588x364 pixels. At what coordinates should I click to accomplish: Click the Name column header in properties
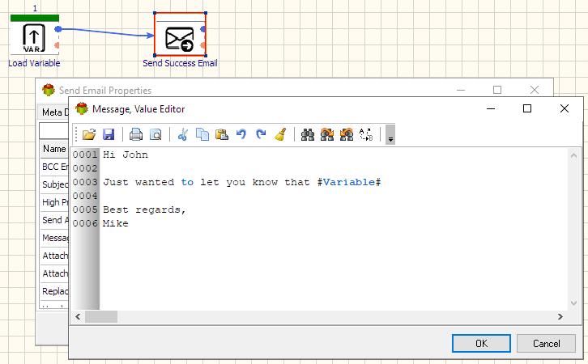click(54, 149)
